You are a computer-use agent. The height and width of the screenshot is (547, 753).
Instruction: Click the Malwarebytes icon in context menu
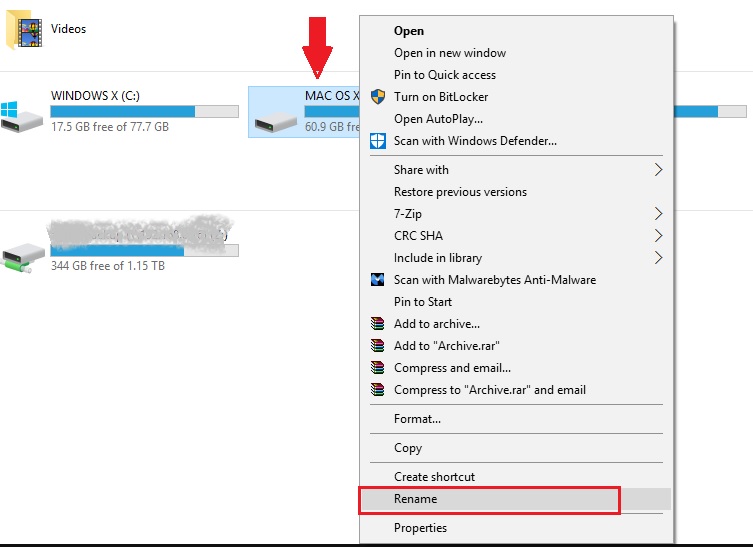pyautogui.click(x=378, y=280)
